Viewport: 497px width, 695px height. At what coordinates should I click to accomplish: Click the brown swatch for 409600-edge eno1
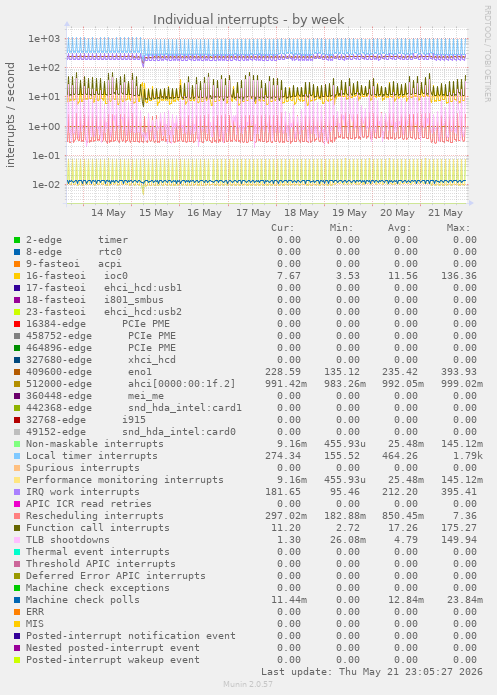pyautogui.click(x=17, y=372)
